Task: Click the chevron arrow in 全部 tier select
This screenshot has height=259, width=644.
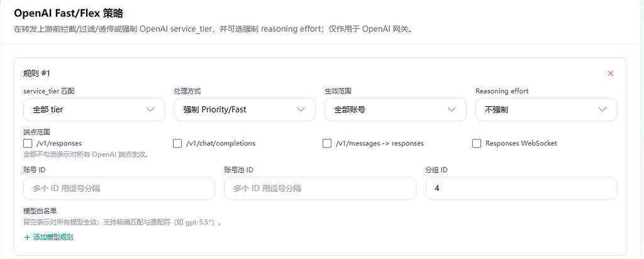Action: coord(150,109)
